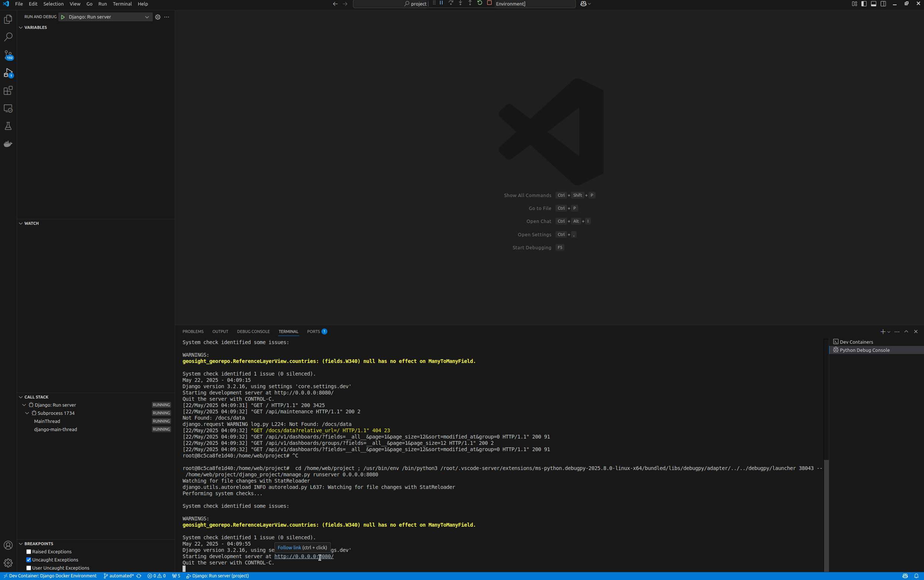Image resolution: width=924 pixels, height=580 pixels.
Task: Toggle bottom panel visibility
Action: 873,4
